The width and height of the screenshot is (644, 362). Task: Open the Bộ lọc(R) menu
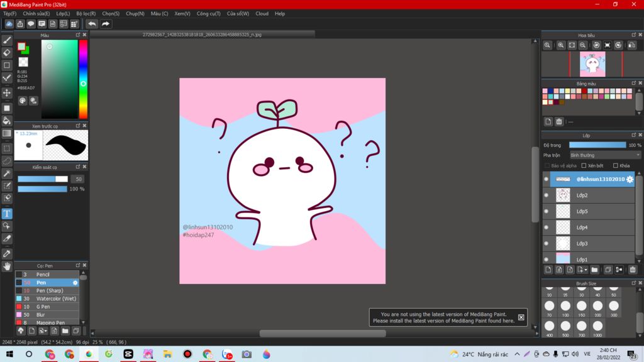tap(86, 14)
